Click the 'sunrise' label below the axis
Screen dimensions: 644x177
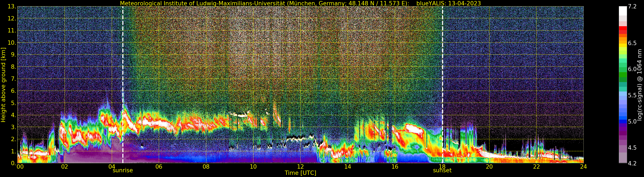pyautogui.click(x=123, y=171)
